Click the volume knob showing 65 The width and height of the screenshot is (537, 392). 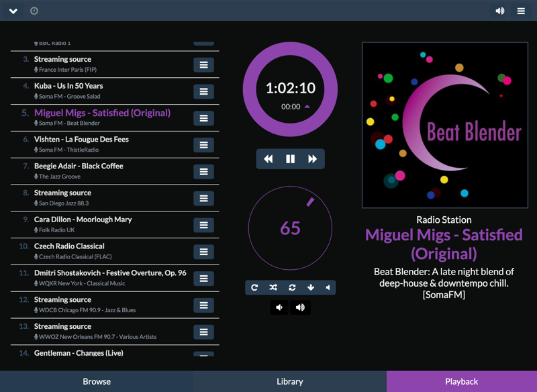pyautogui.click(x=290, y=228)
